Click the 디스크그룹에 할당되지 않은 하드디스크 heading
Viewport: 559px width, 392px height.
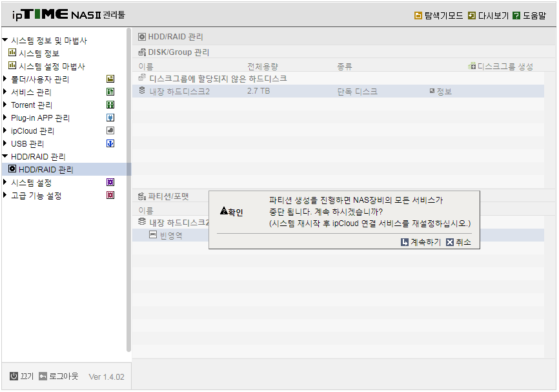click(218, 79)
